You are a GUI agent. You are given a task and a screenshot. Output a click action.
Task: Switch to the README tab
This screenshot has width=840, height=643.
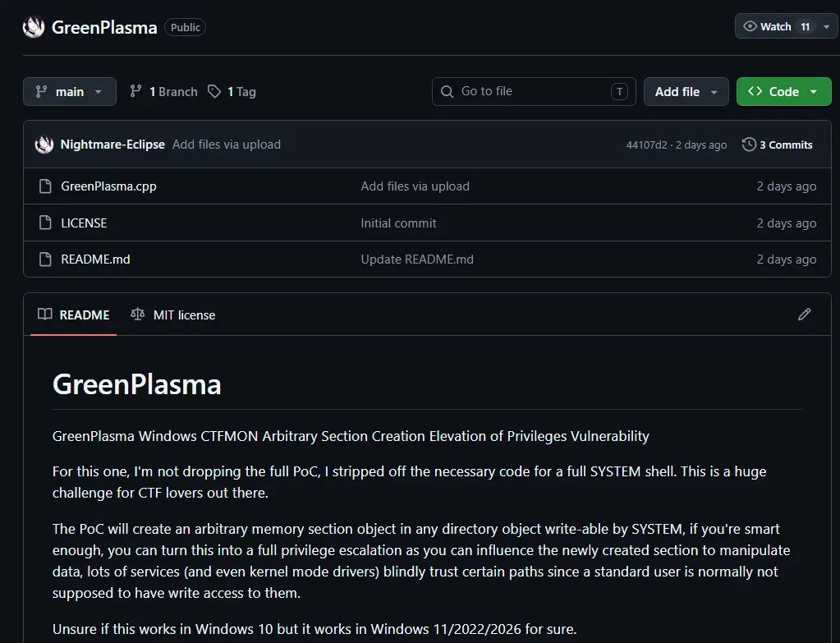coord(74,315)
